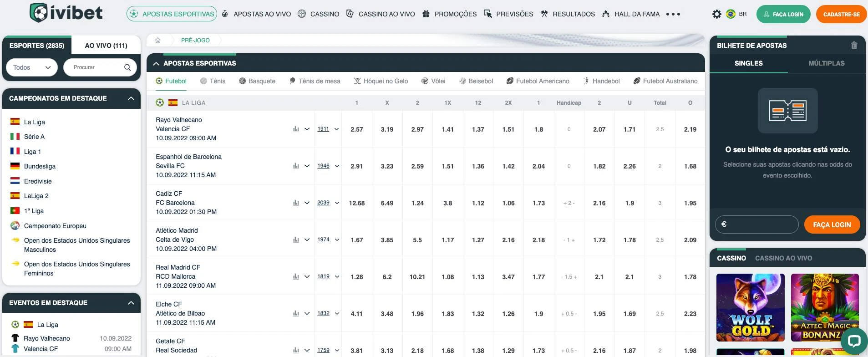Select Basquete sport tab
The image size is (868, 357).
click(257, 81)
